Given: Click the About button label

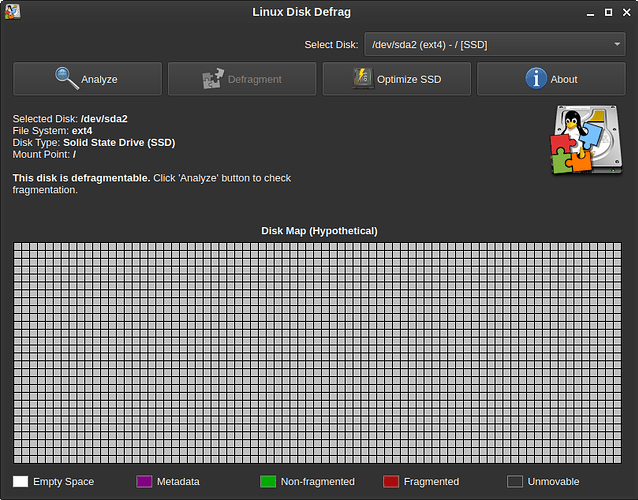Looking at the screenshot, I should coord(564,79).
